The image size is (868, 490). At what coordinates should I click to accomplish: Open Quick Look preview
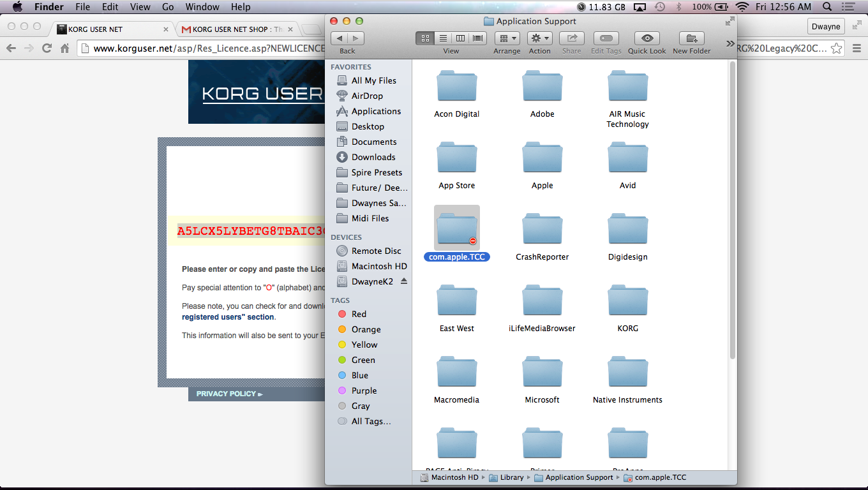pos(647,38)
